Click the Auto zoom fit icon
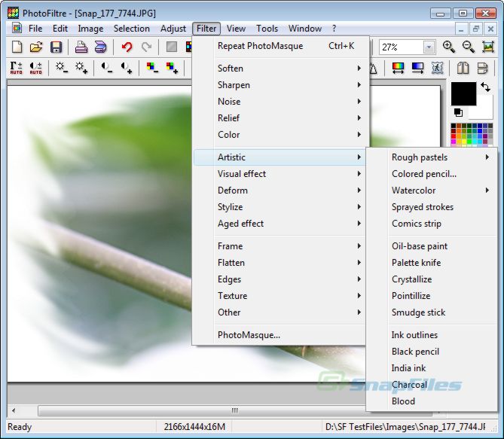The height and width of the screenshot is (439, 504). (x=488, y=47)
